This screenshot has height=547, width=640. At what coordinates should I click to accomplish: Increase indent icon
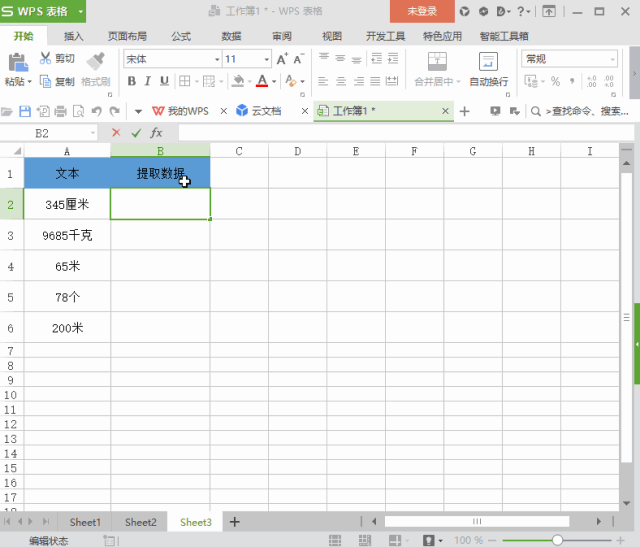click(x=393, y=59)
